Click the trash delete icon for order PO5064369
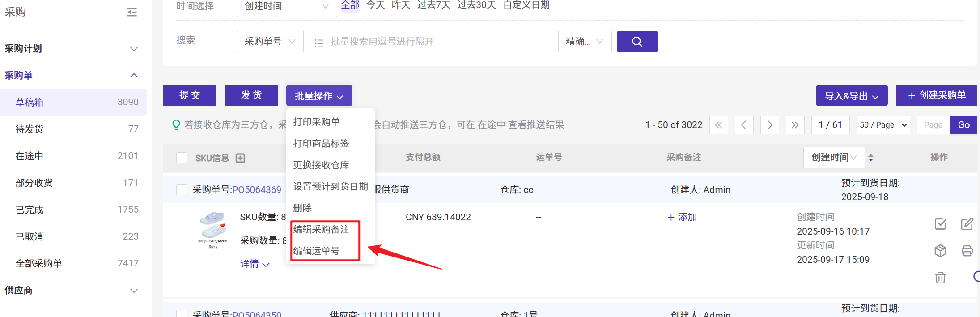Image resolution: width=980 pixels, height=317 pixels. tap(940, 278)
